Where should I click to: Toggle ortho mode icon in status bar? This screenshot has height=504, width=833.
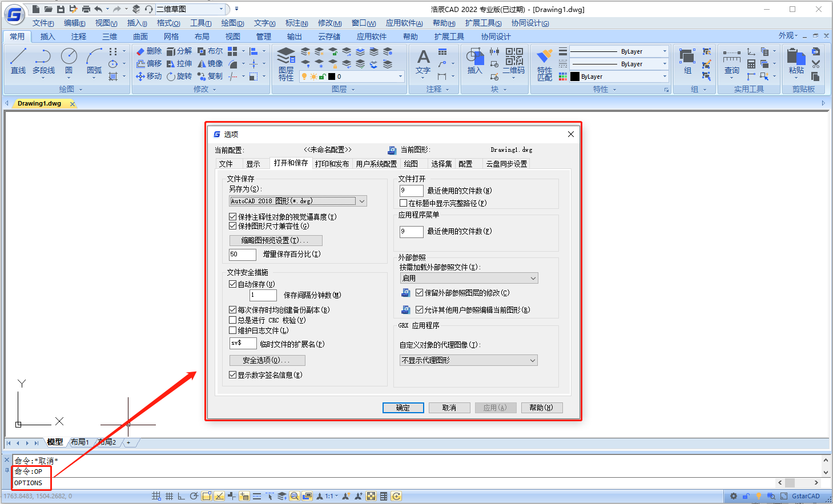[x=182, y=497]
